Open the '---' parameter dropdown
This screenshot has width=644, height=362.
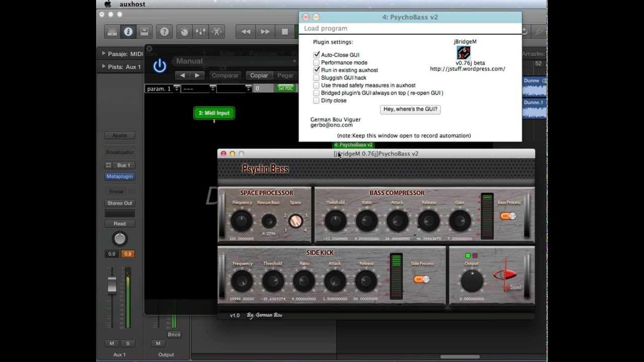click(198, 88)
